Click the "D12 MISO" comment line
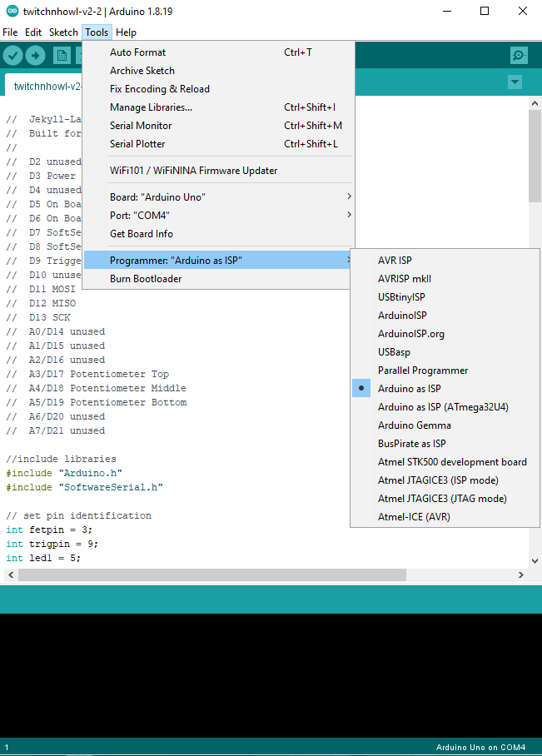542x756 pixels. (x=41, y=303)
